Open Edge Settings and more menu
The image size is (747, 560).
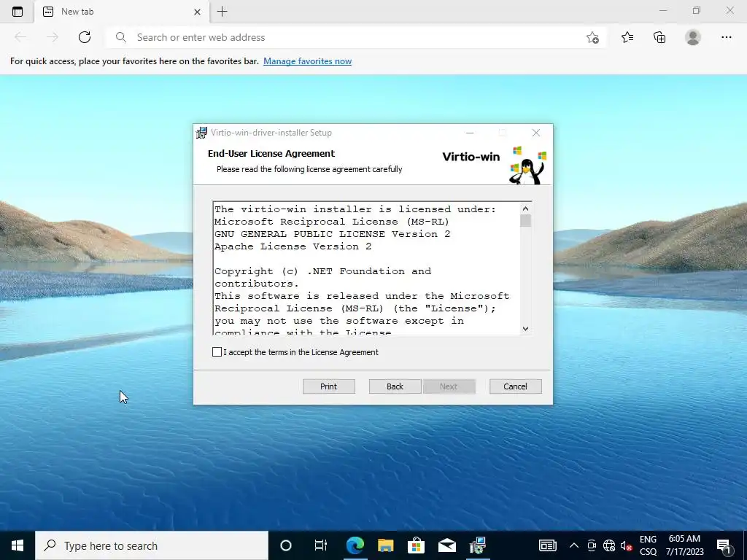coord(726,37)
